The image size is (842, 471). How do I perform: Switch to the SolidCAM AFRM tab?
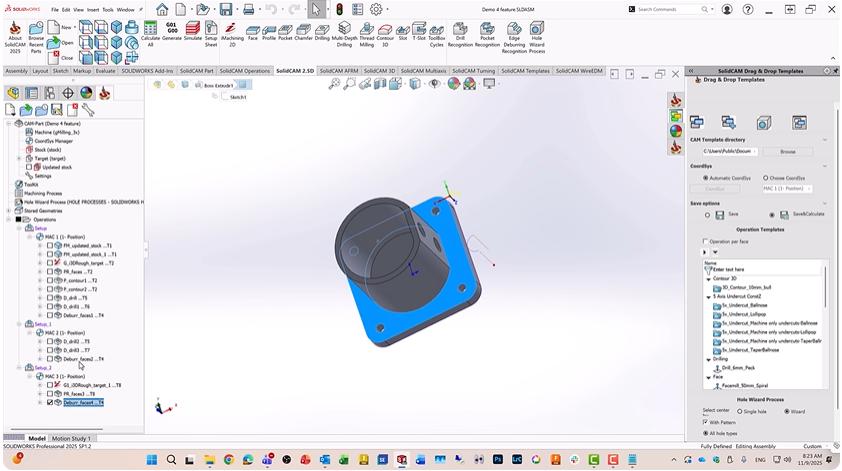point(338,71)
